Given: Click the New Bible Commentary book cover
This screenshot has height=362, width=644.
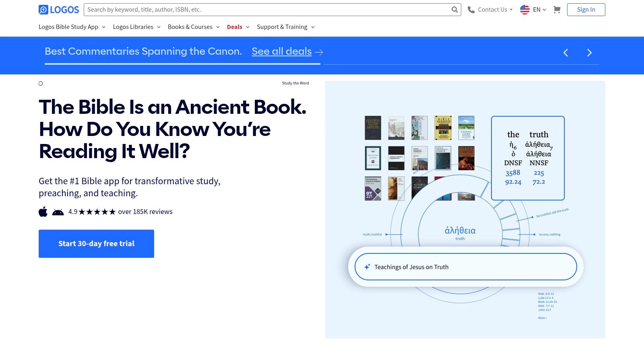Looking at the screenshot, I should point(466,158).
